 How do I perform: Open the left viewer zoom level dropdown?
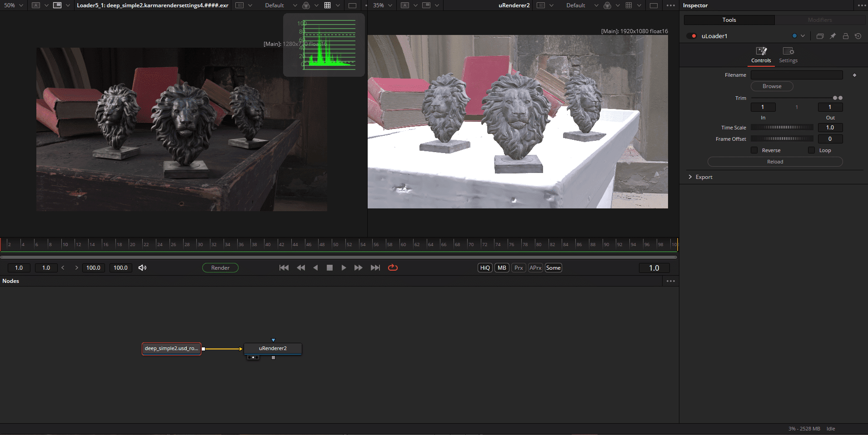(20, 5)
